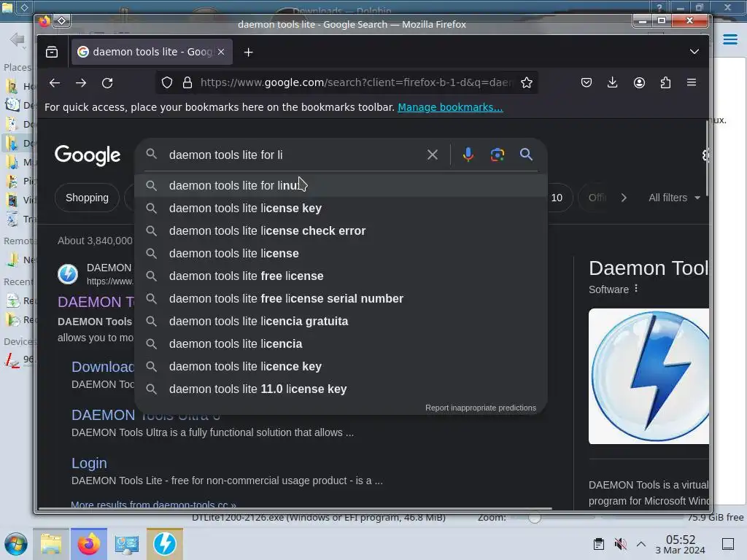Choose suggestion daemon tools lite licence key
Viewport: 747px width, 560px height.
point(341,366)
